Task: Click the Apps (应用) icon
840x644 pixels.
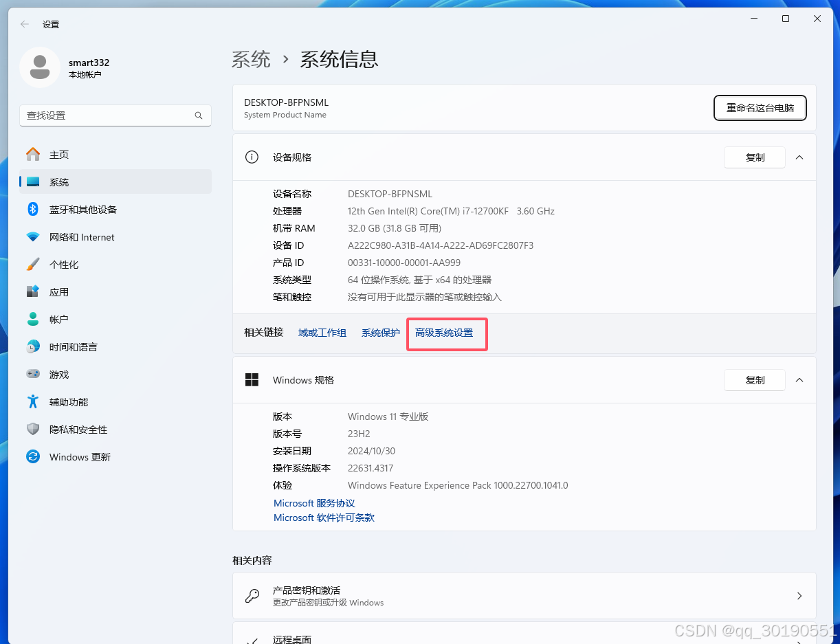Action: 33,291
